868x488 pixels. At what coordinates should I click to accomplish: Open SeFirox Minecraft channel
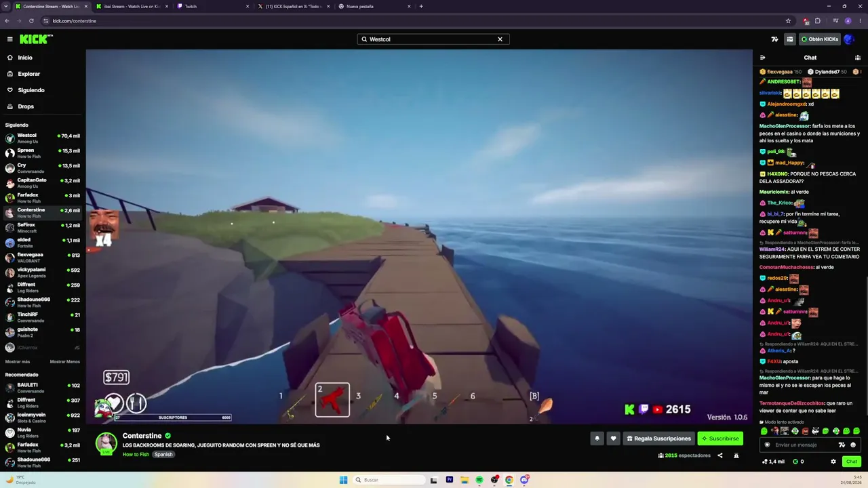[x=43, y=228]
